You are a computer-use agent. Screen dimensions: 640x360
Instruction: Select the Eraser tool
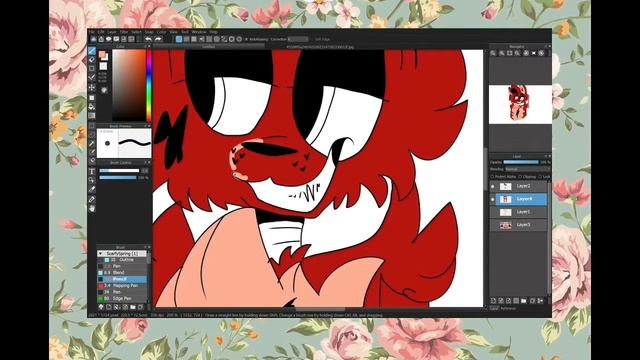coord(92,60)
